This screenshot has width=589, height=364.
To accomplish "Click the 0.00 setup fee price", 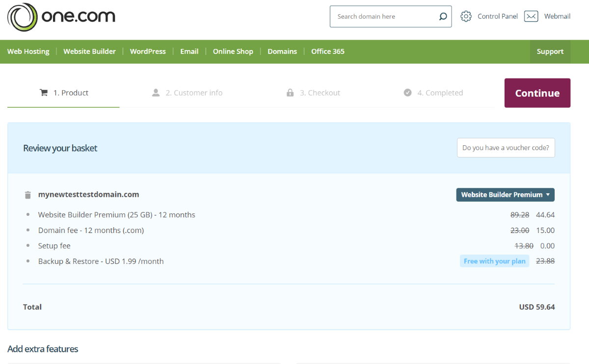I will (x=547, y=246).
